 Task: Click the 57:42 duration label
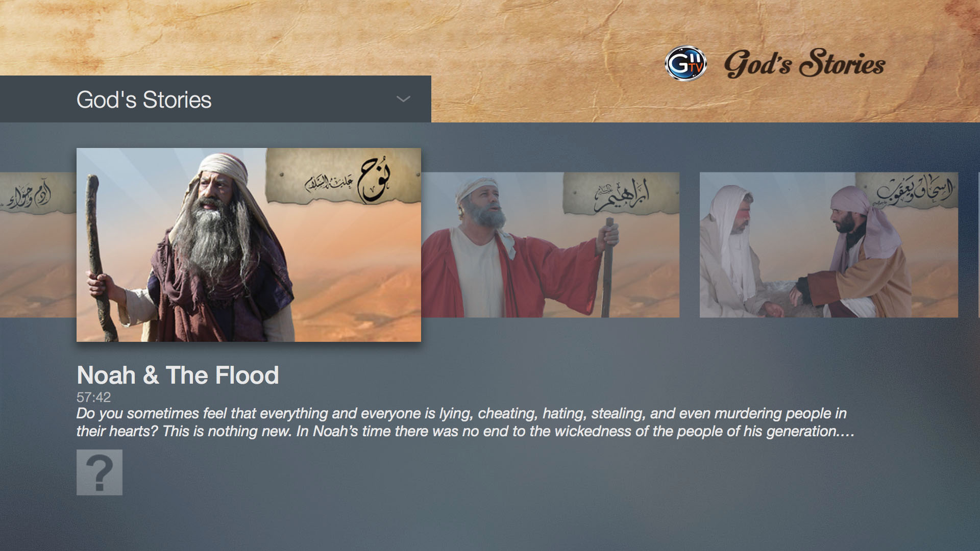pyautogui.click(x=93, y=397)
